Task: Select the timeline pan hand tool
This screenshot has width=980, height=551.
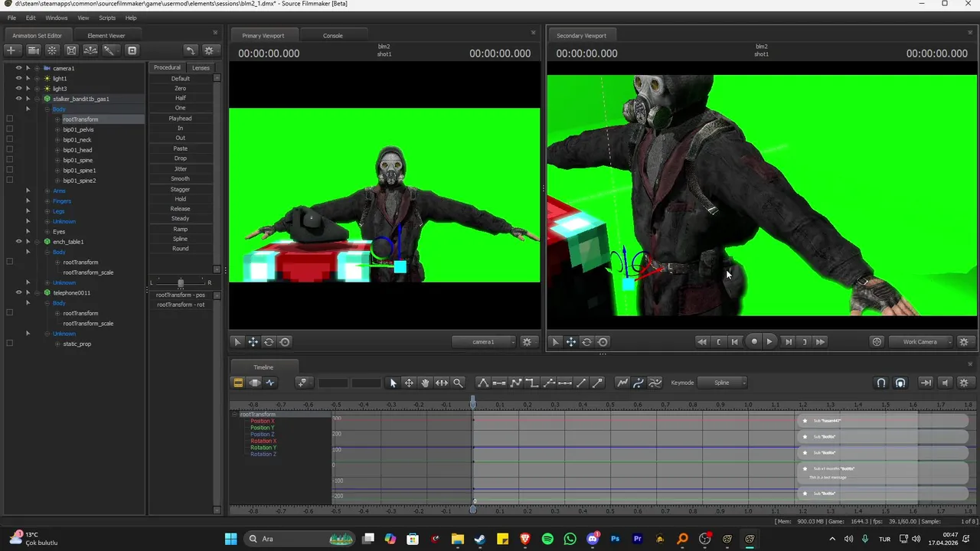Action: pos(425,383)
